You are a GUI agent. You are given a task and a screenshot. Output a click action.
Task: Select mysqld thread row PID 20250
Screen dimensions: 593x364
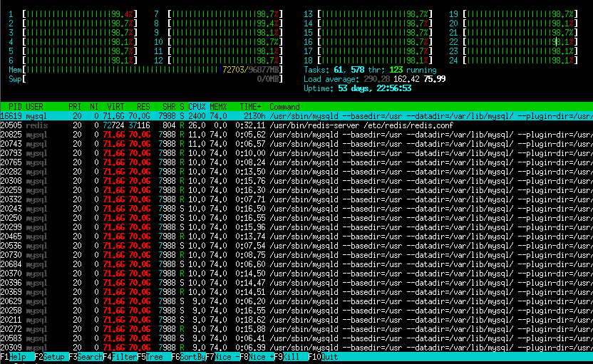pos(296,218)
